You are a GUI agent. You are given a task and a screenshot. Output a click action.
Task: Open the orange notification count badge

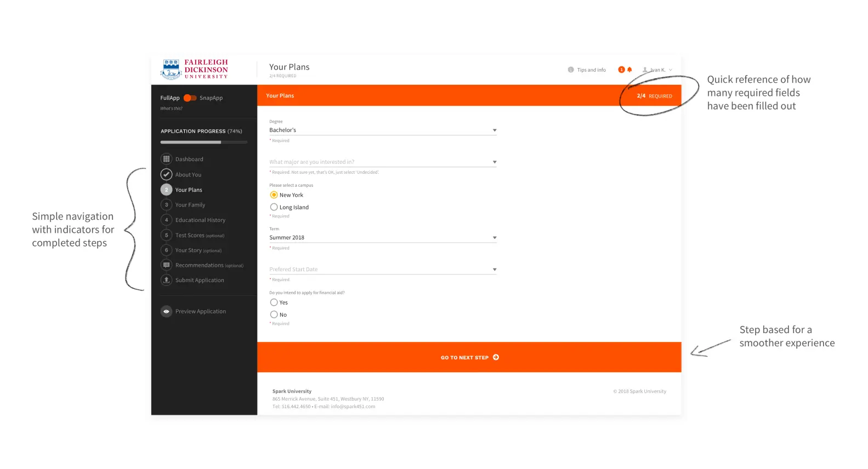tap(621, 70)
